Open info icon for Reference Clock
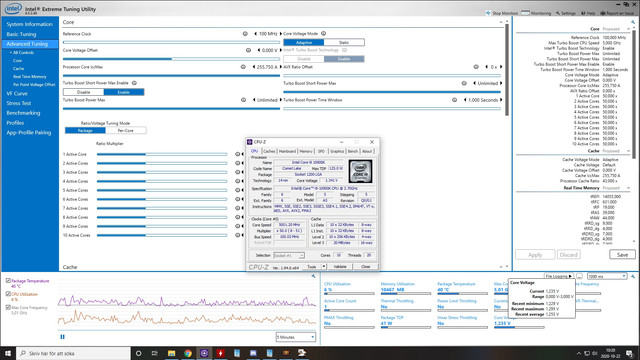The height and width of the screenshot is (360, 640). tap(245, 34)
